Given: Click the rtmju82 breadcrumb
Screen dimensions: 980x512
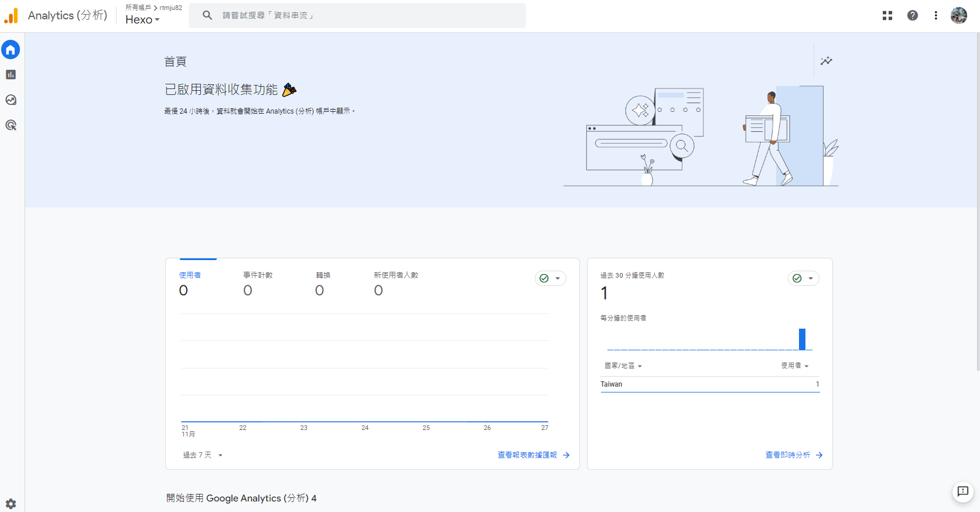Looking at the screenshot, I should pos(171,8).
